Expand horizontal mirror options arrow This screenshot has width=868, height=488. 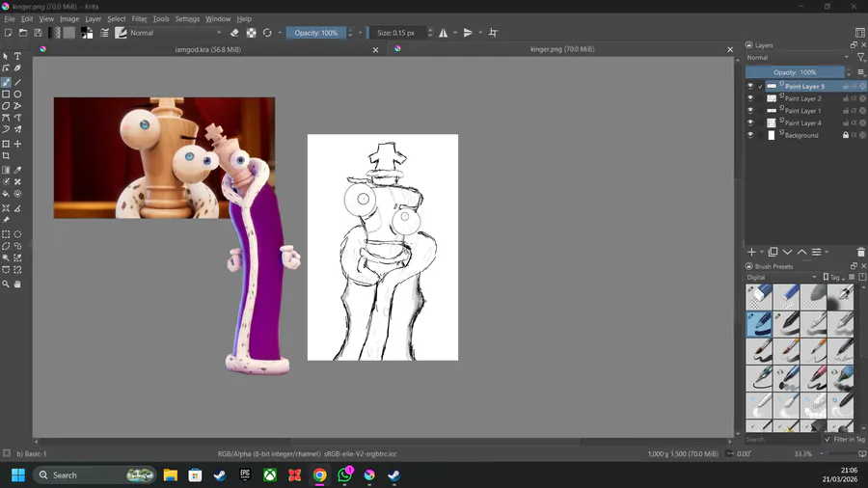pos(455,33)
